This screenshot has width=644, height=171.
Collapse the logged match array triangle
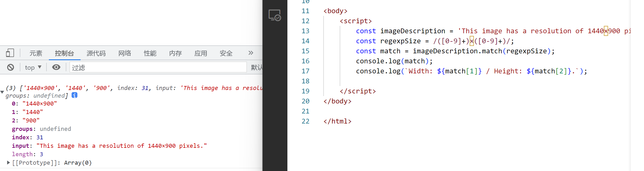pos(2,92)
